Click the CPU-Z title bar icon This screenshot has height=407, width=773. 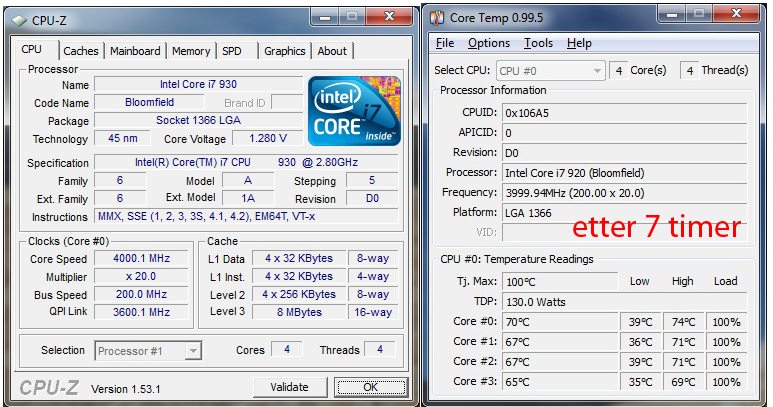point(19,21)
